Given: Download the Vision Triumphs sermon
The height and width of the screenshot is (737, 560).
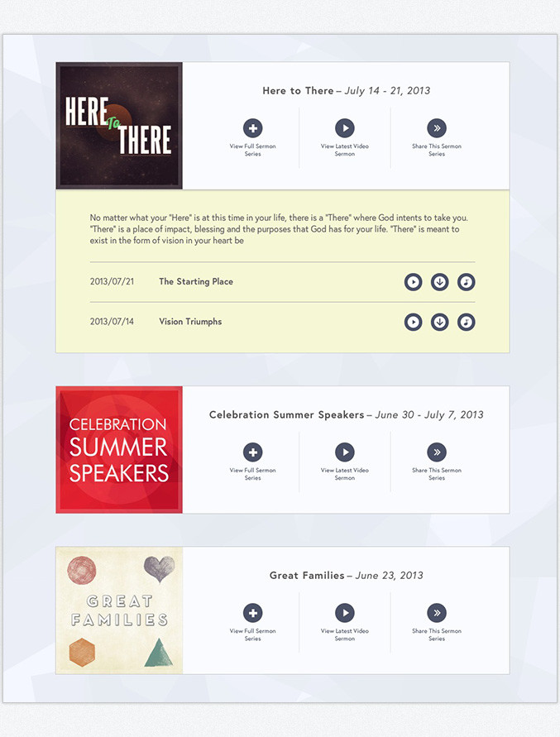Looking at the screenshot, I should coord(439,322).
